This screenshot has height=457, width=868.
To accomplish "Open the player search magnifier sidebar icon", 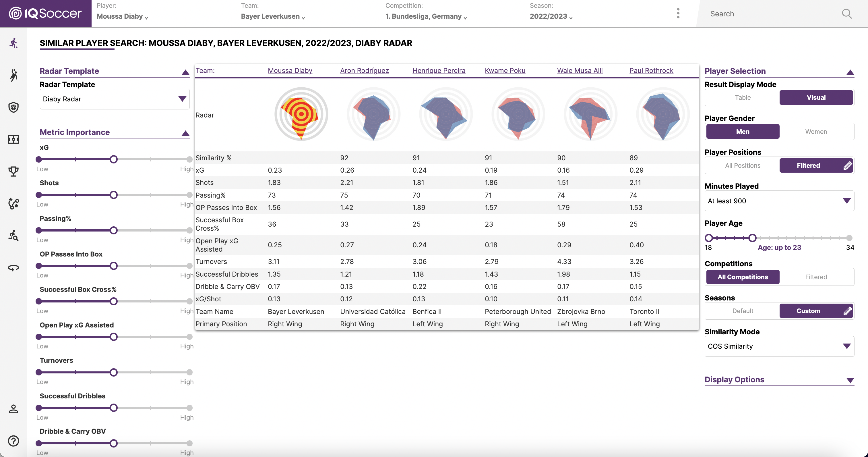I will (13, 236).
